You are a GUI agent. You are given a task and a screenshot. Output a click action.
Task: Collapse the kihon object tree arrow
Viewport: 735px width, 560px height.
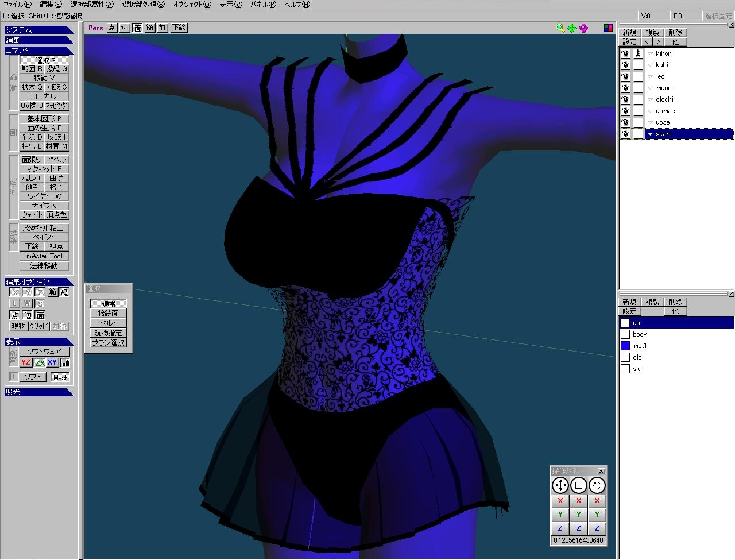(x=650, y=53)
